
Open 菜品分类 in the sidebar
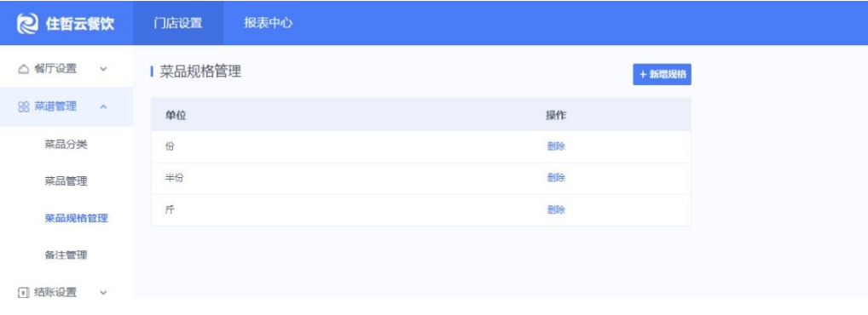[66, 145]
